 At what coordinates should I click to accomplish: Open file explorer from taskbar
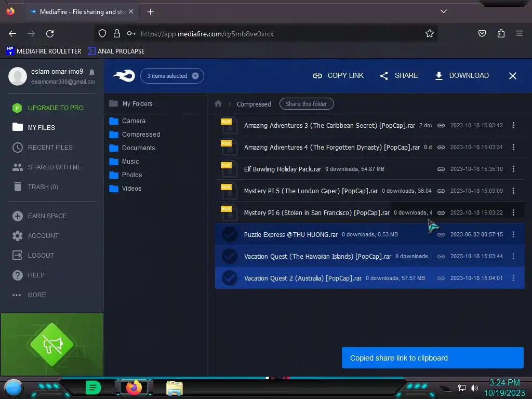175,388
